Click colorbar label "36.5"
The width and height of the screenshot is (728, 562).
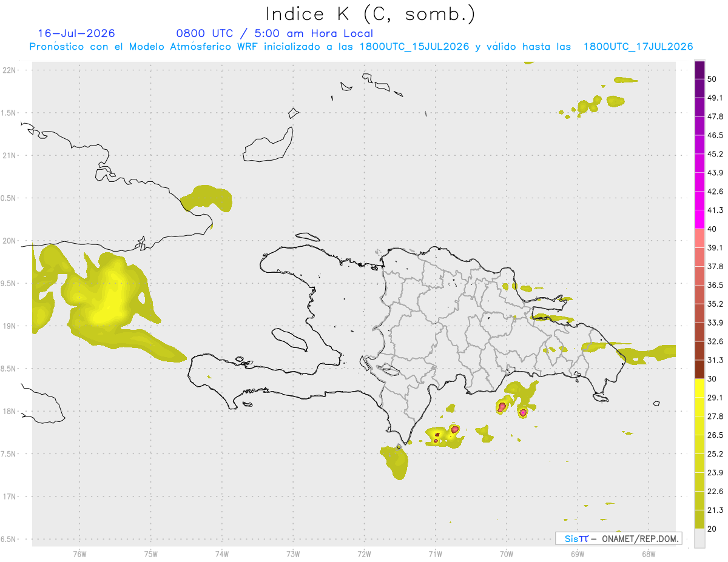[715, 285]
